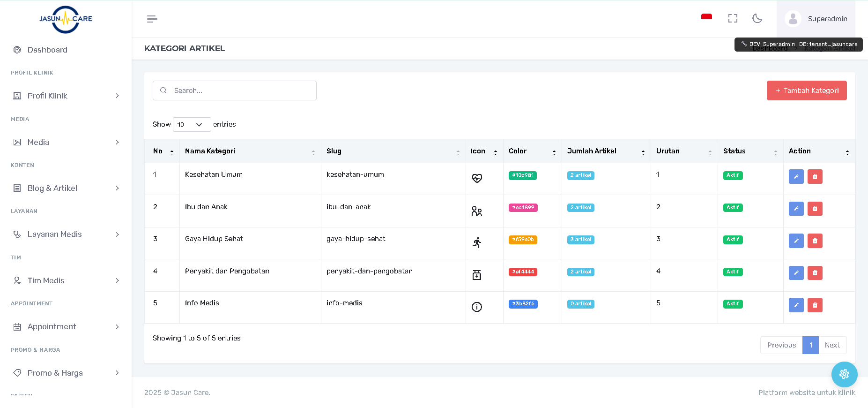
Task: Switch to dark mode with moon icon
Action: click(x=757, y=18)
